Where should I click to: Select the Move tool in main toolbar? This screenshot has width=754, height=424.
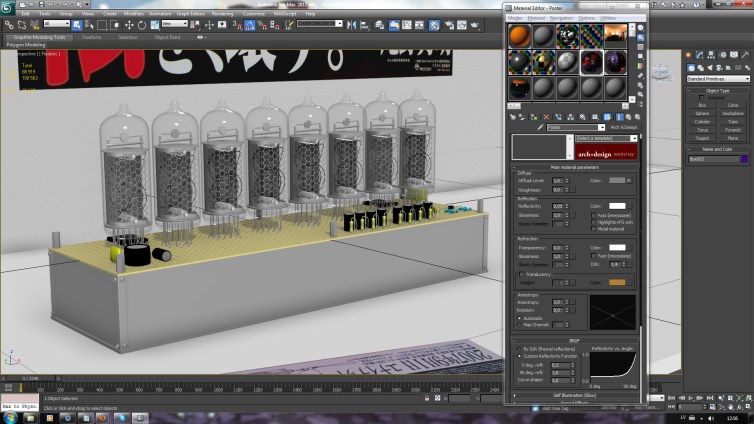click(x=129, y=23)
